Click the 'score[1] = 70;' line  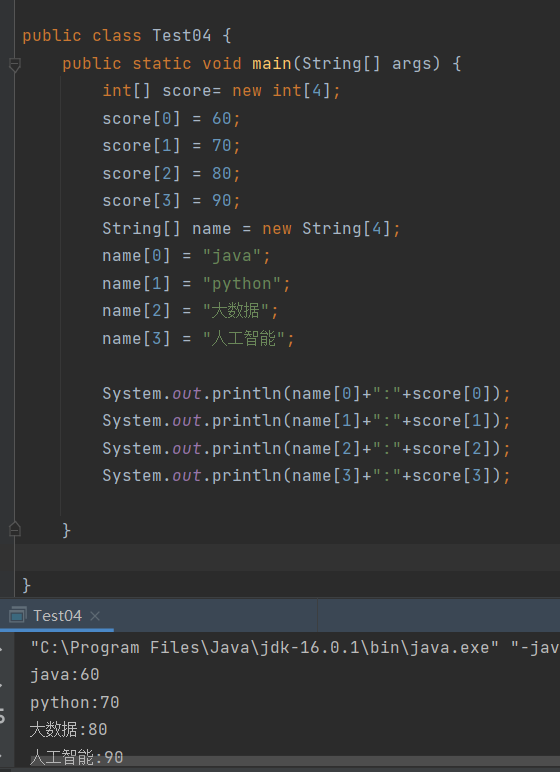click(171, 146)
